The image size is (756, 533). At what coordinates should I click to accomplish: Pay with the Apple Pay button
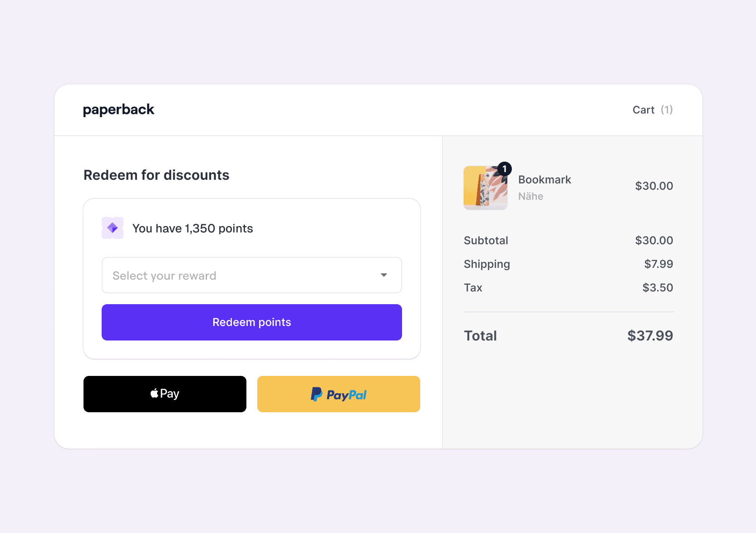pos(165,394)
